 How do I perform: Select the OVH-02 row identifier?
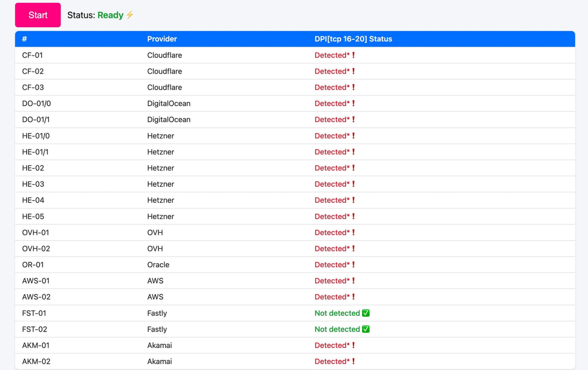coord(36,249)
